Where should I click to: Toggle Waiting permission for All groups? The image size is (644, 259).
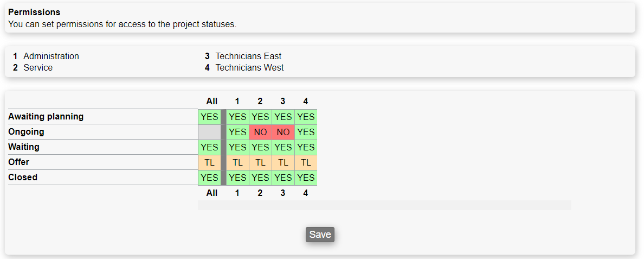[x=209, y=147]
